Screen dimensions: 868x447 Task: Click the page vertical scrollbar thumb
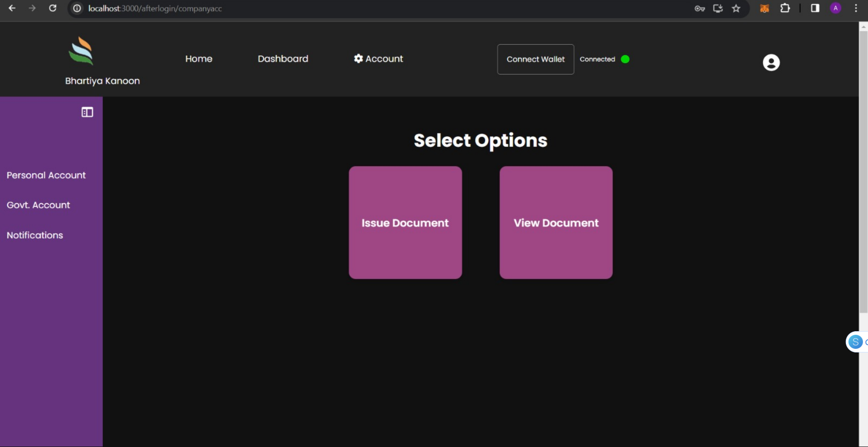[x=863, y=172]
